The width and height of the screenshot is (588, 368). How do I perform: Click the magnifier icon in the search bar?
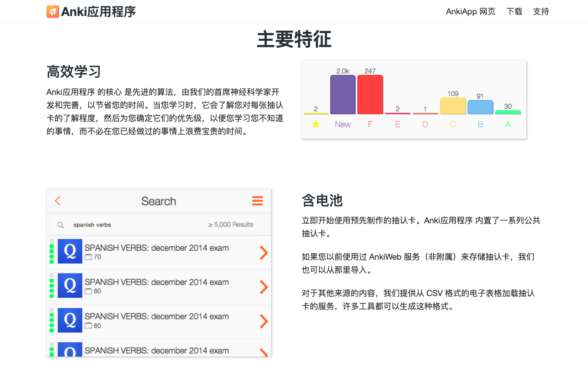coord(60,225)
